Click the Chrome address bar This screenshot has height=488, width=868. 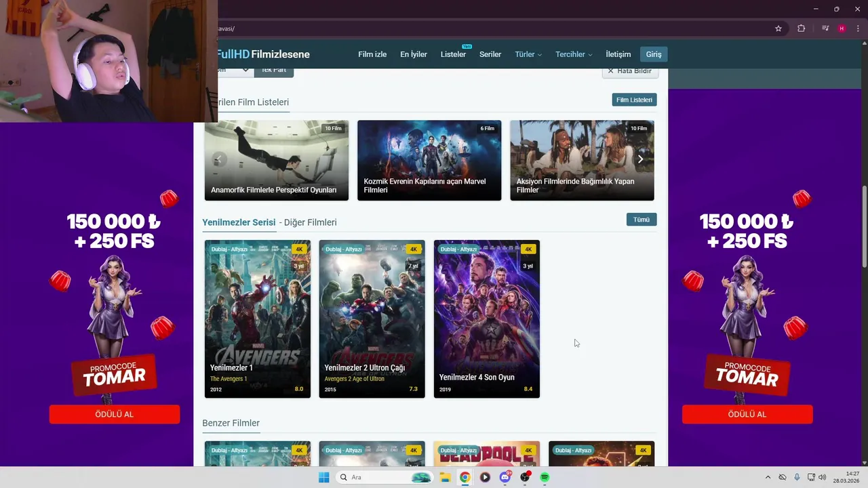(495, 28)
